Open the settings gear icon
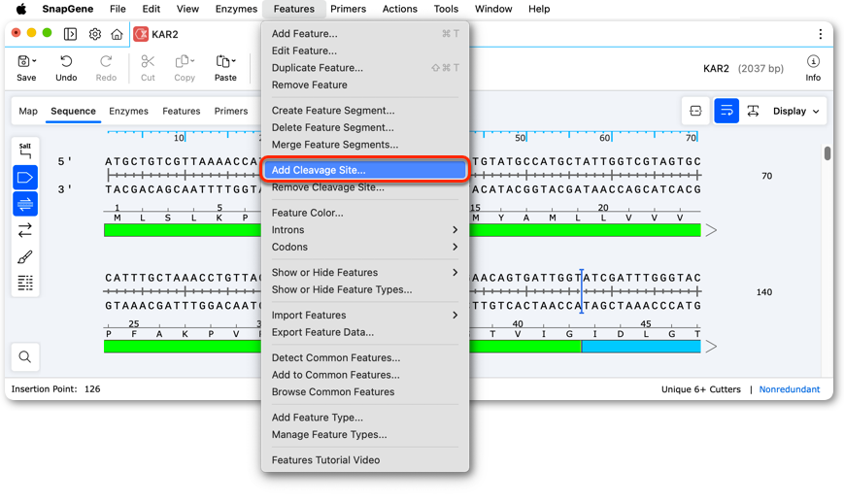This screenshot has height=504, width=844. (95, 34)
